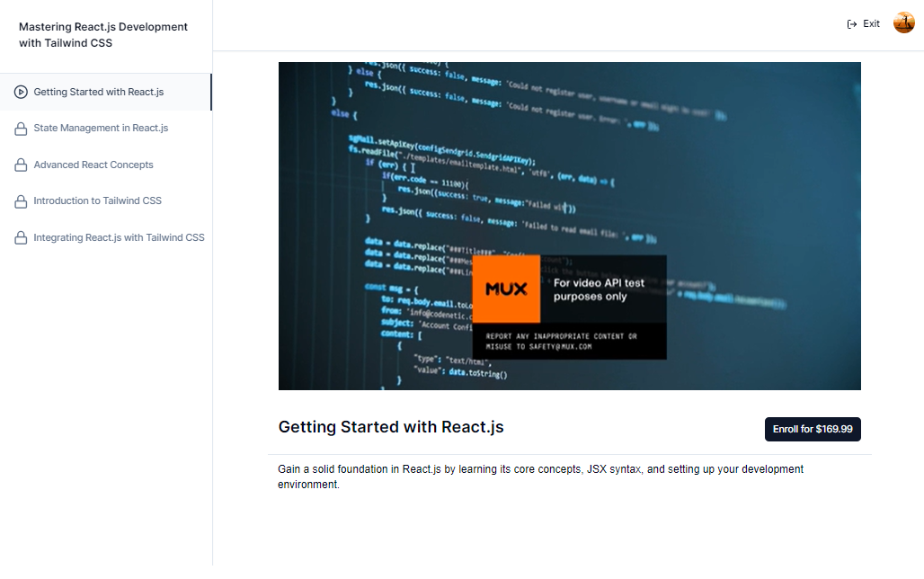
Task: Click the MUX logo in the video
Action: [506, 289]
